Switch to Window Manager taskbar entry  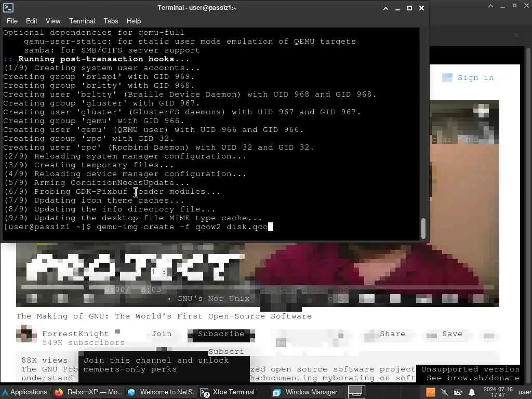[x=305, y=392]
